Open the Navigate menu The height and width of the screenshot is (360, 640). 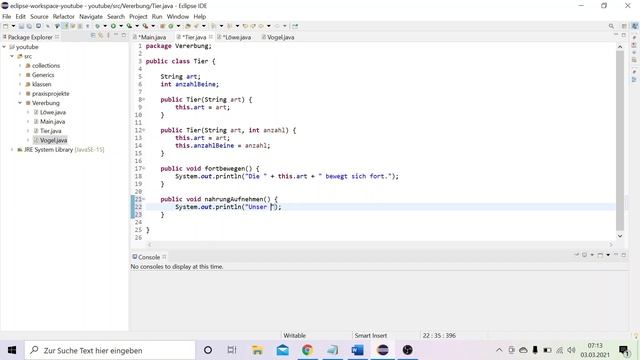[x=91, y=16]
